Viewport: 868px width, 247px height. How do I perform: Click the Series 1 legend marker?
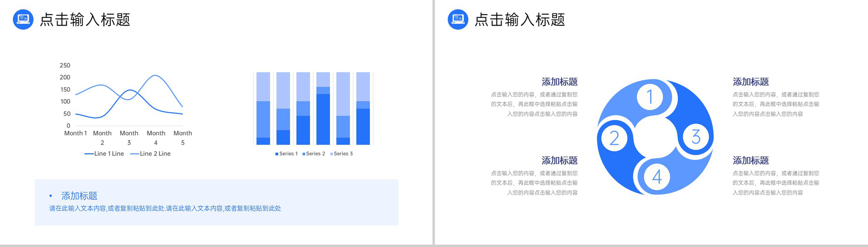click(x=277, y=154)
